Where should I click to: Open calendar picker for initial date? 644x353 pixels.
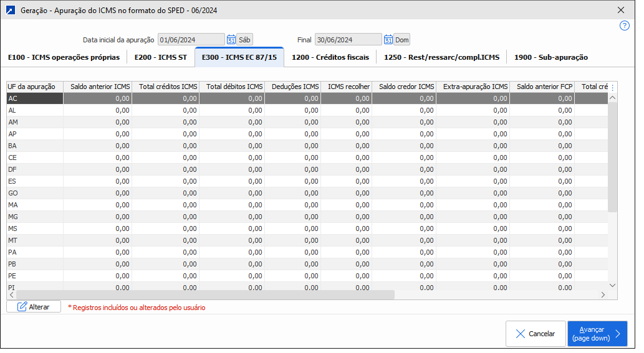[x=231, y=40]
